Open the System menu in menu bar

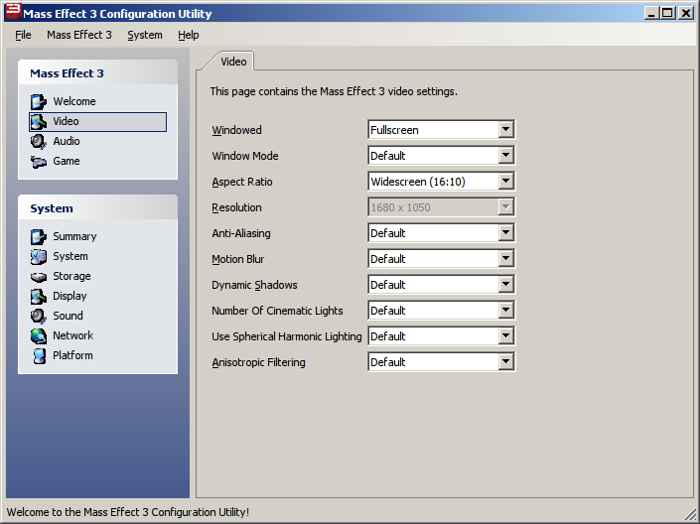(145, 35)
